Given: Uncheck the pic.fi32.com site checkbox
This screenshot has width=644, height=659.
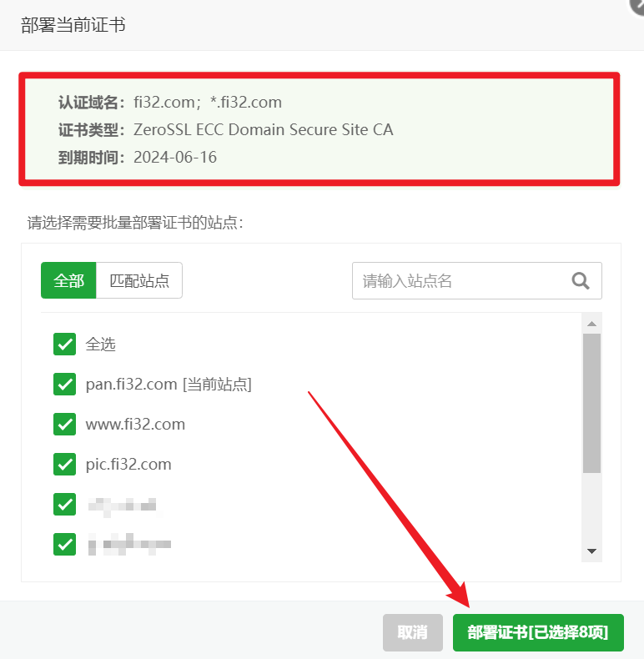Looking at the screenshot, I should click(64, 464).
